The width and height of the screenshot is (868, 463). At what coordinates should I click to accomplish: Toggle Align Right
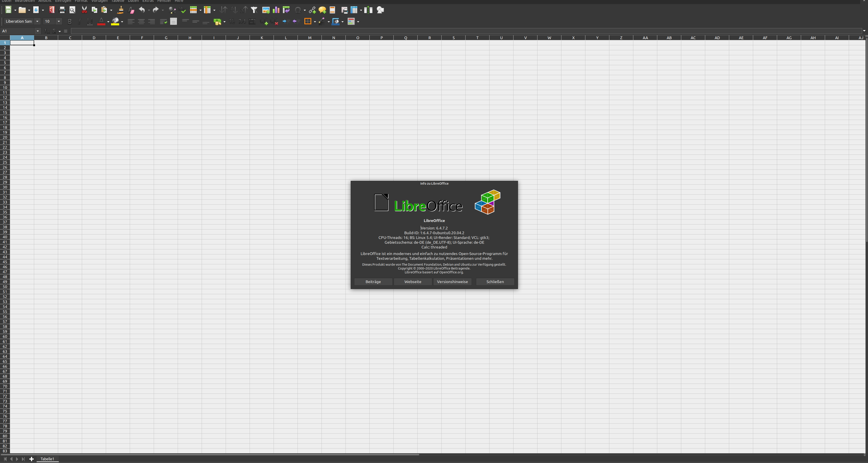tap(151, 21)
